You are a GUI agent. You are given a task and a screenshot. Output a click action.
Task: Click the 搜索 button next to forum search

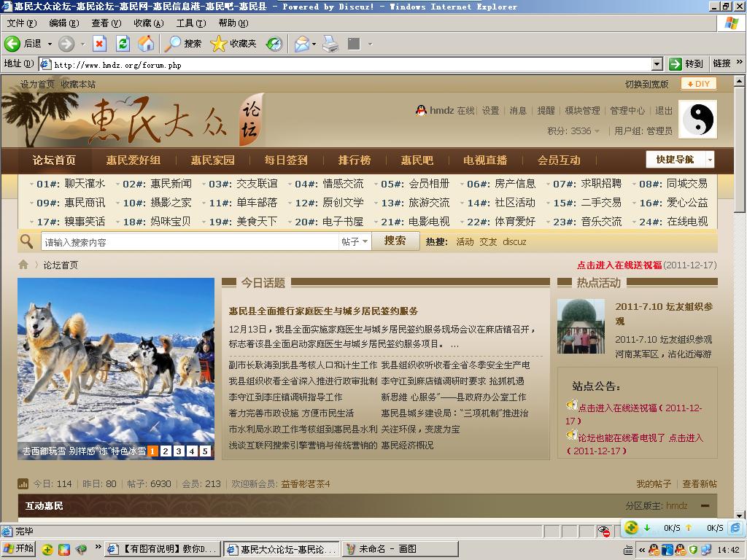tap(395, 241)
